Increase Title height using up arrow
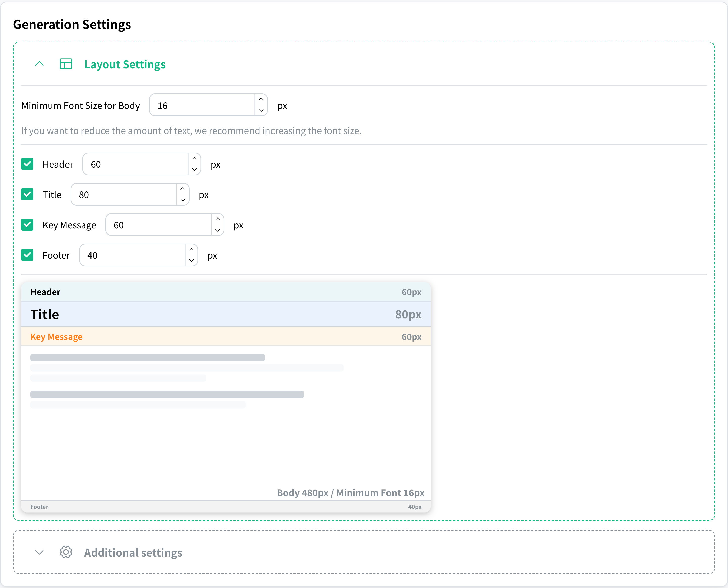Screen dimensions: 728x588 coord(183,189)
